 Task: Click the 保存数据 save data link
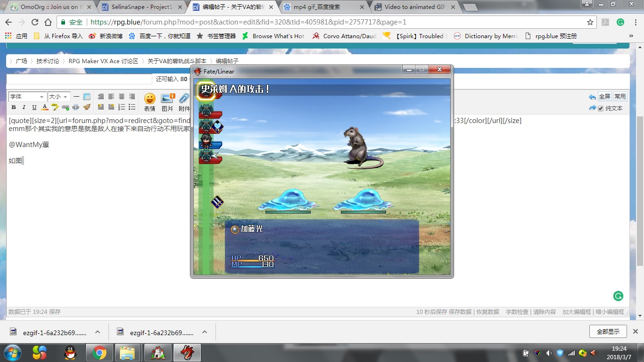pyautogui.click(x=460, y=312)
